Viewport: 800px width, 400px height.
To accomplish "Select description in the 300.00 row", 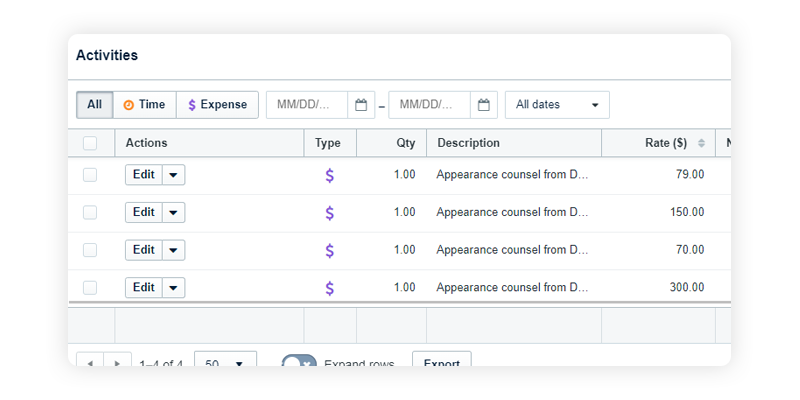I will [x=512, y=288].
